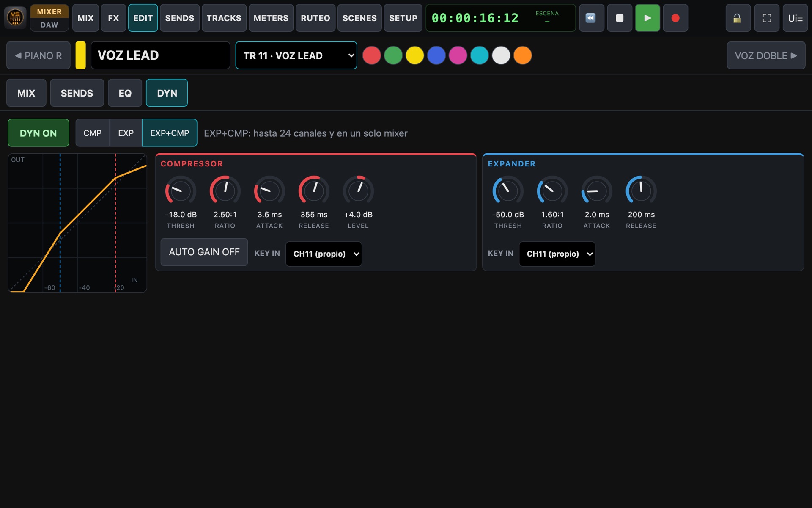
Task: Pick the orange channel color swatch
Action: [x=523, y=55]
